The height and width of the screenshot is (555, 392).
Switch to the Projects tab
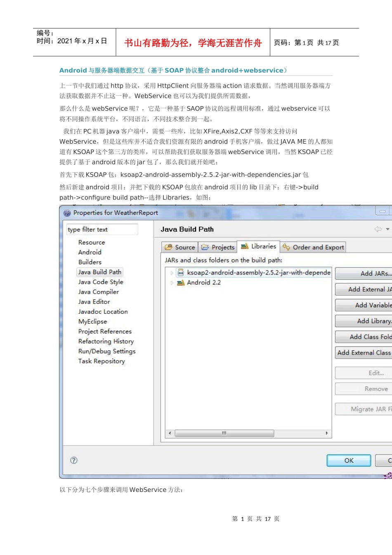[217, 247]
